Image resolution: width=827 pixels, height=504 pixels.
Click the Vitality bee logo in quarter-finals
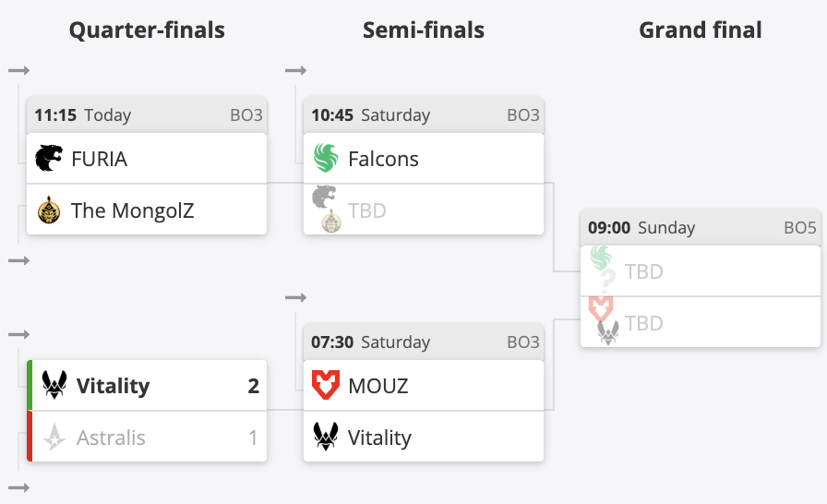tap(54, 386)
